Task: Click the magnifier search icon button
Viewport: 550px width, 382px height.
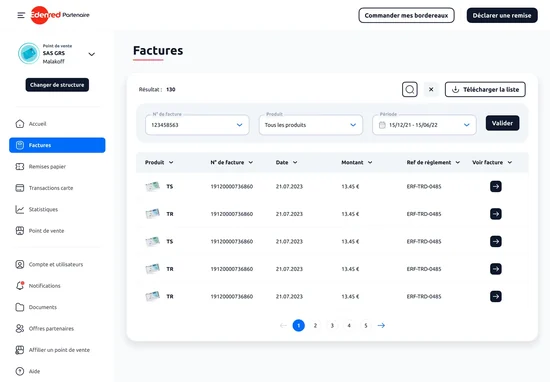Action: coord(410,89)
